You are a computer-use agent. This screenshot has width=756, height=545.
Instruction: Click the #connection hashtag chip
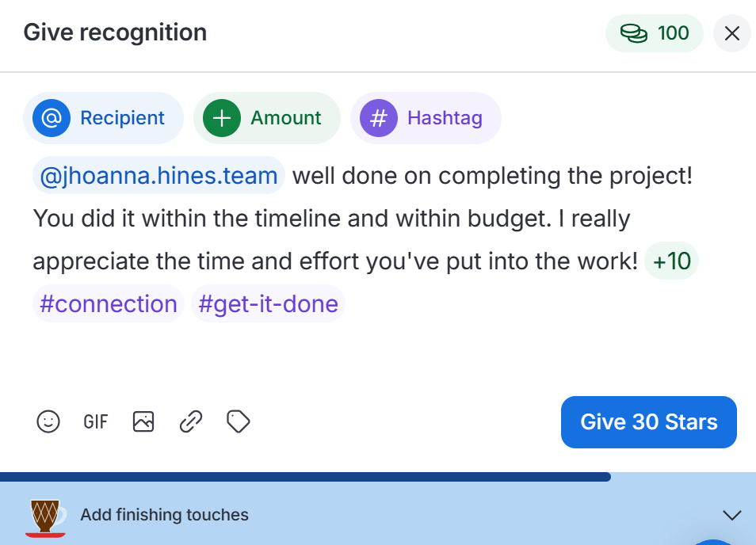point(109,304)
